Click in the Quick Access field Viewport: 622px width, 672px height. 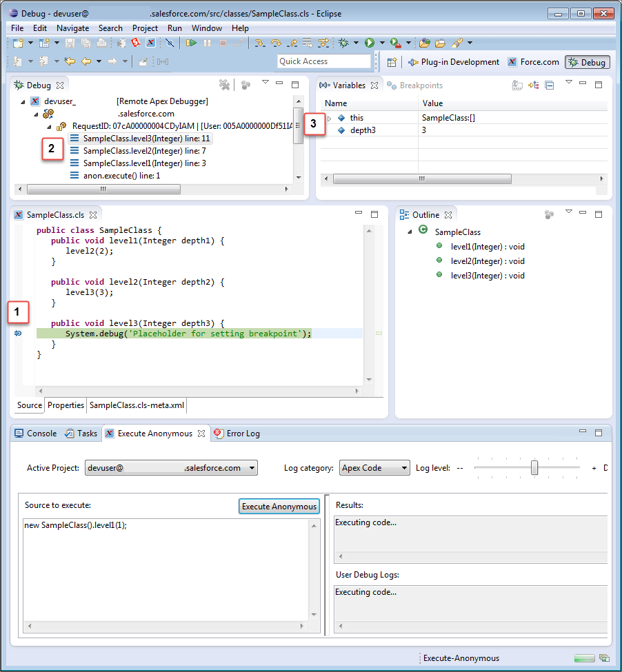click(324, 61)
